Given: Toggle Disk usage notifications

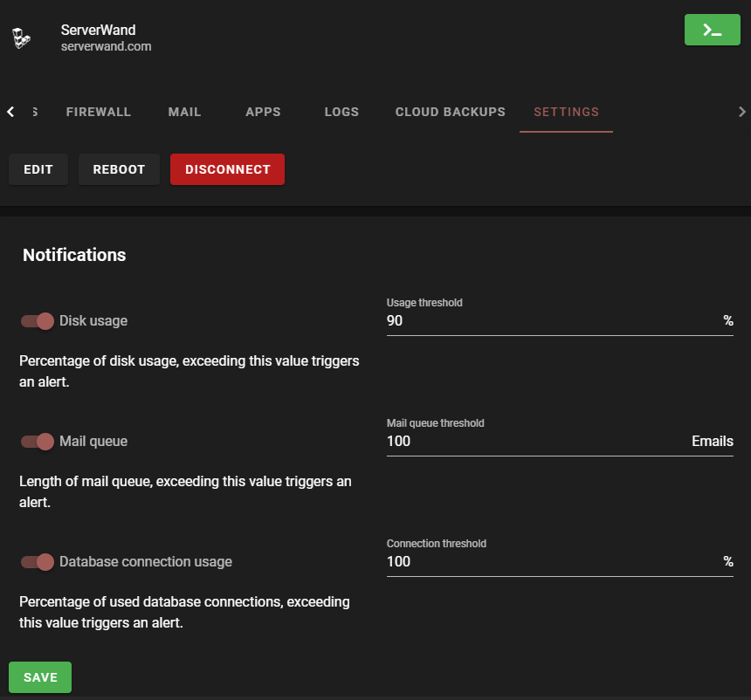Looking at the screenshot, I should [x=37, y=321].
